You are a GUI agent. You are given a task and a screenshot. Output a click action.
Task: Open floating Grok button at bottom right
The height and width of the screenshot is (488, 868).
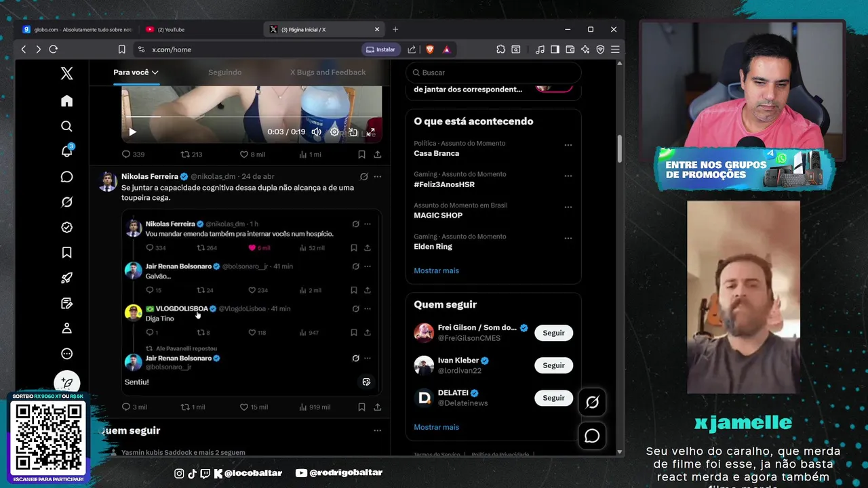point(592,403)
